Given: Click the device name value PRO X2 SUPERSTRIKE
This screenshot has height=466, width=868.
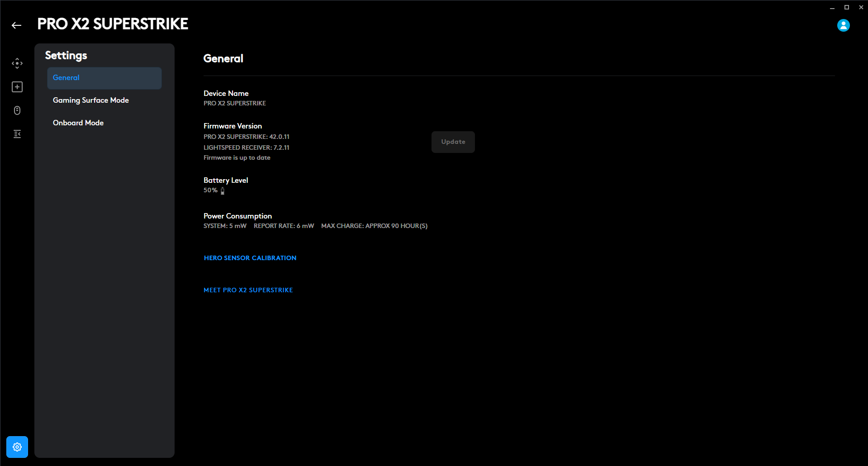Looking at the screenshot, I should tap(234, 104).
